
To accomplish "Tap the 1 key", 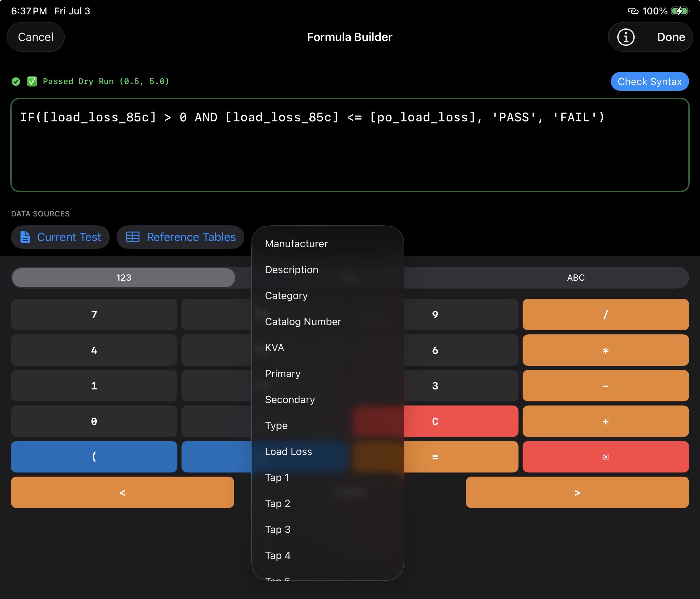I will (94, 386).
